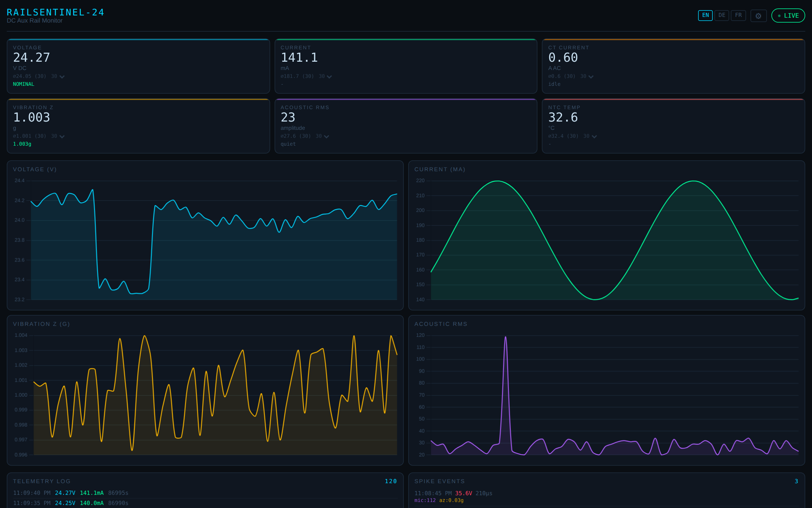This screenshot has width=812, height=508.
Task: Click the 23 acoustic RMS reading
Action: click(288, 117)
